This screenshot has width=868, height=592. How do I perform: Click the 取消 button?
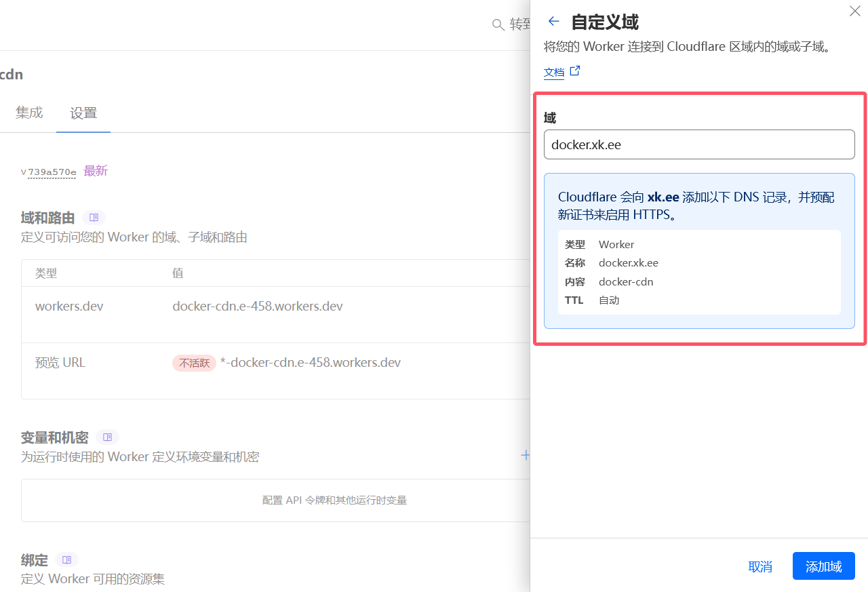click(760, 566)
